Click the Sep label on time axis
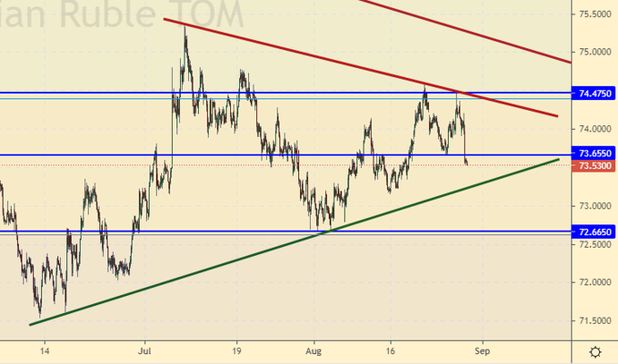The image size is (618, 364). pyautogui.click(x=483, y=348)
